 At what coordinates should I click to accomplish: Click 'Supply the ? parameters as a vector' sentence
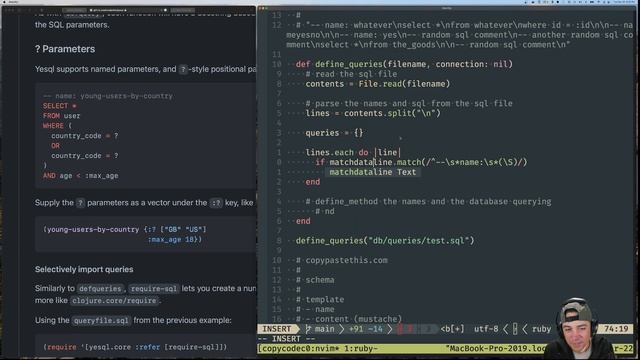coord(144,202)
